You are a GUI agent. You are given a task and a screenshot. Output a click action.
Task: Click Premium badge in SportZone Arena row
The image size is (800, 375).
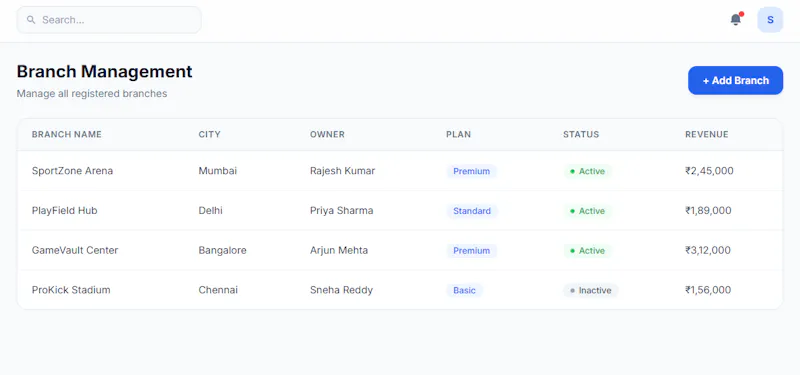pyautogui.click(x=471, y=171)
